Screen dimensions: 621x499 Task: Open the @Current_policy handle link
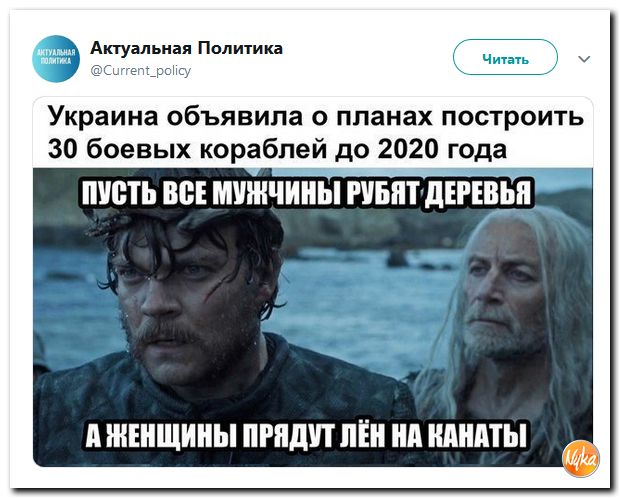pos(141,71)
